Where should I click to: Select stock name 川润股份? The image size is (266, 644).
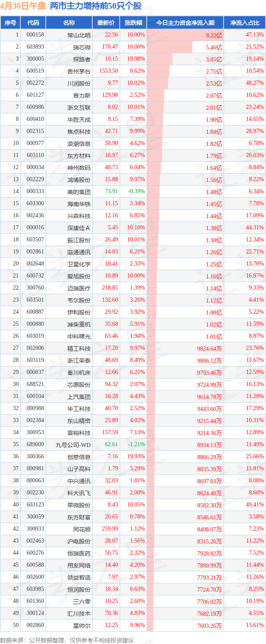click(79, 83)
